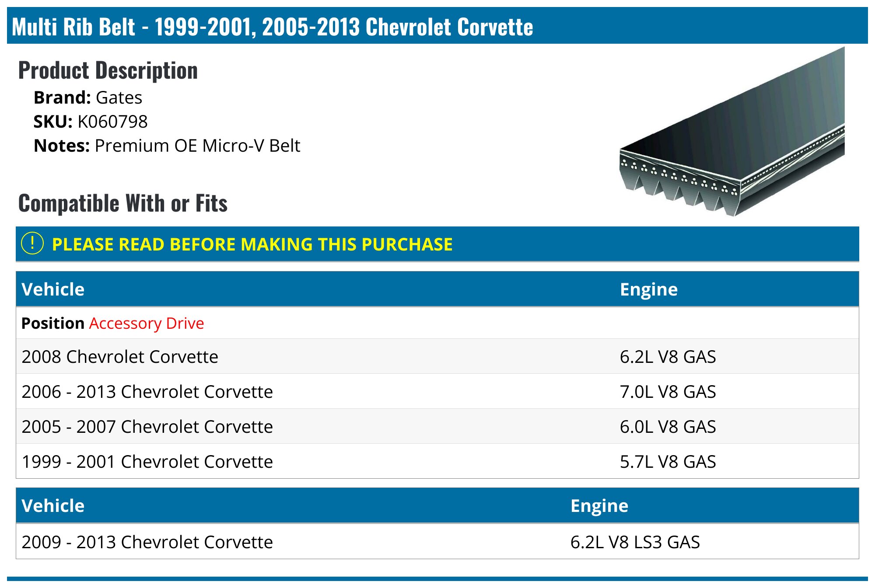
Task: Click the first table's Engine column header
Action: [649, 289]
